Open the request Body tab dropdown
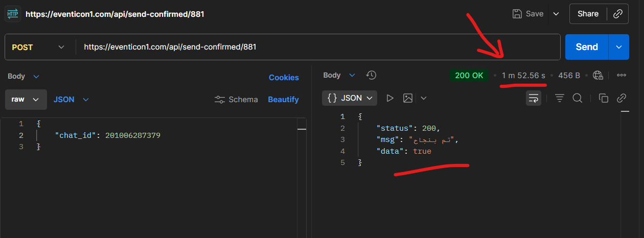 pos(23,76)
